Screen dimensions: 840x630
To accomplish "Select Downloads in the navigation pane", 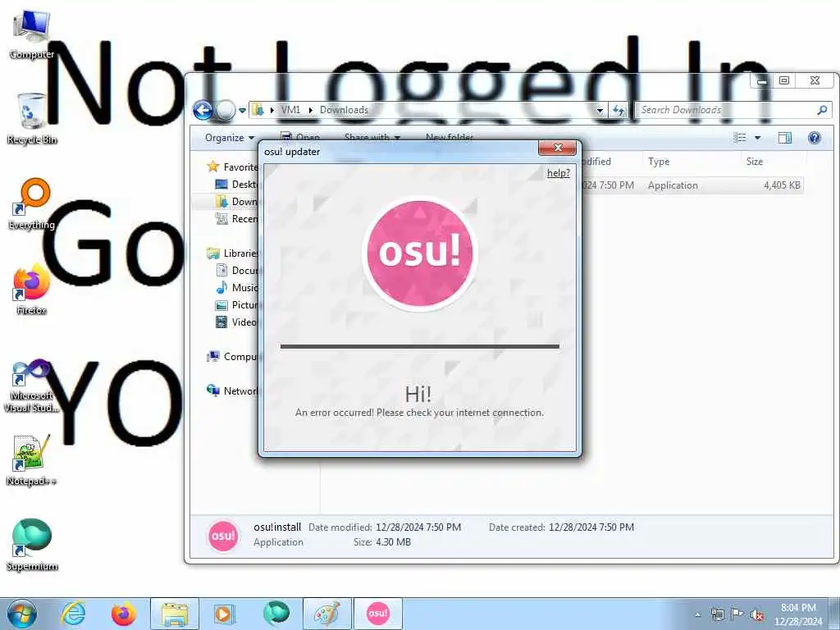I will point(236,202).
